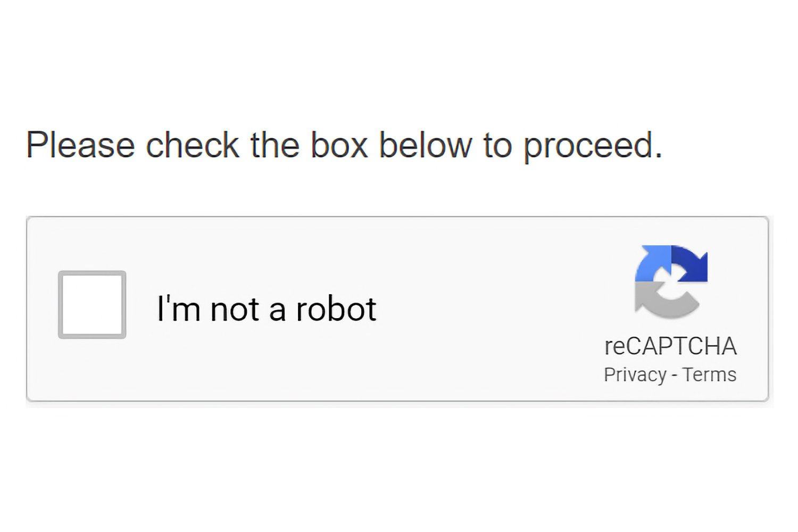Click the word "below" in the heading
Screen dimensions: 798x532
point(426,145)
